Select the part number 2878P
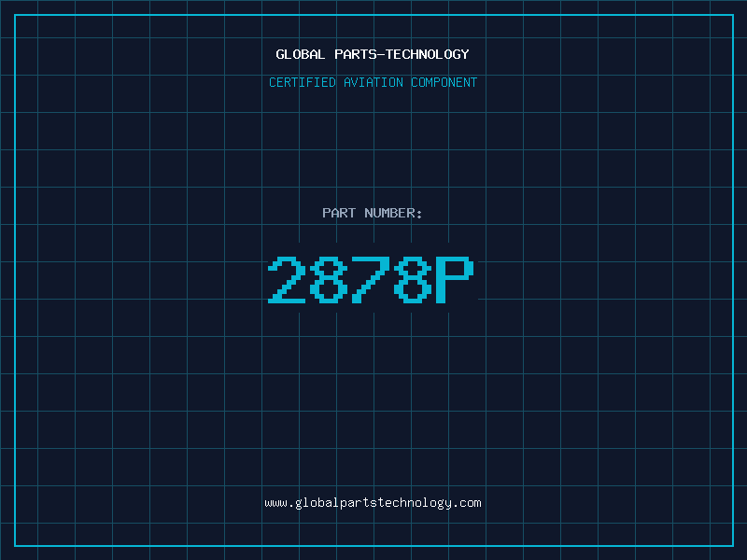The image size is (747, 560). (371, 280)
